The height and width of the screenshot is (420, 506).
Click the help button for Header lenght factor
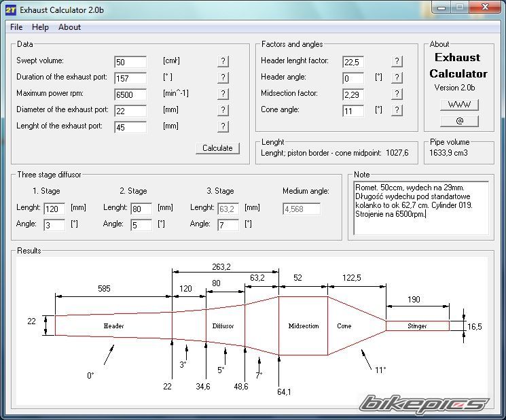397,61
